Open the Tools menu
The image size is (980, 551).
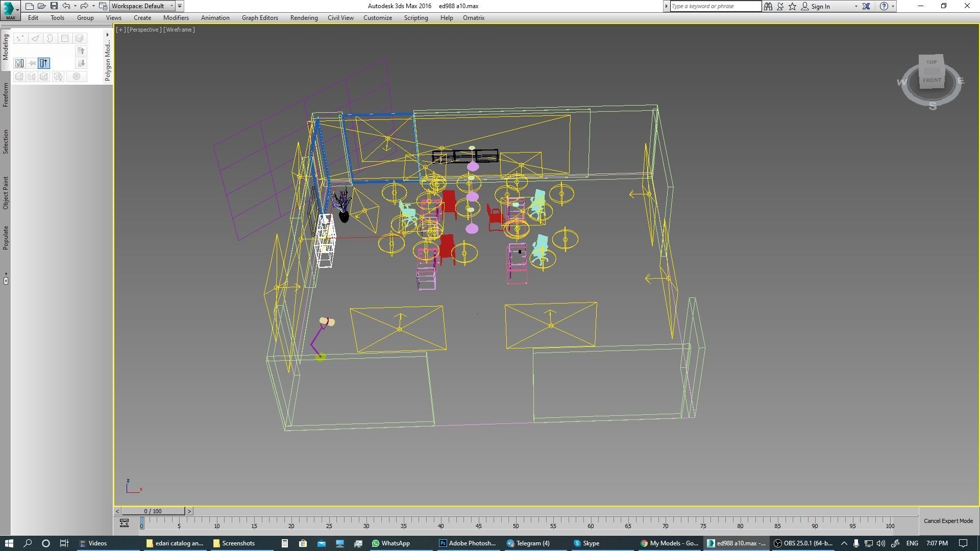pos(57,18)
